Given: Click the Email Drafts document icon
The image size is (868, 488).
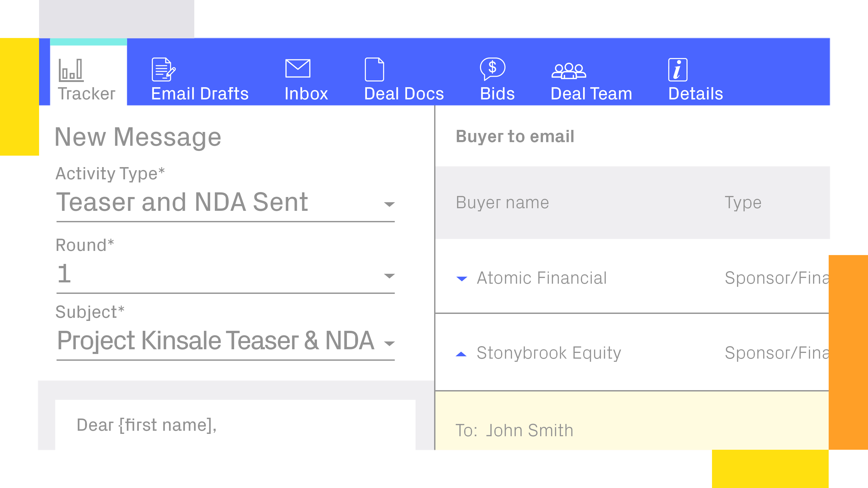Looking at the screenshot, I should [164, 69].
